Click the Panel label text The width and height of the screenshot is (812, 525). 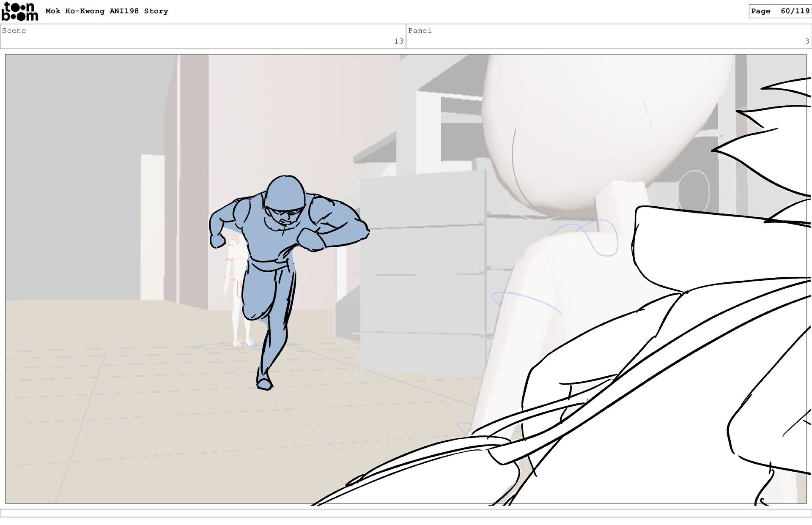click(420, 30)
